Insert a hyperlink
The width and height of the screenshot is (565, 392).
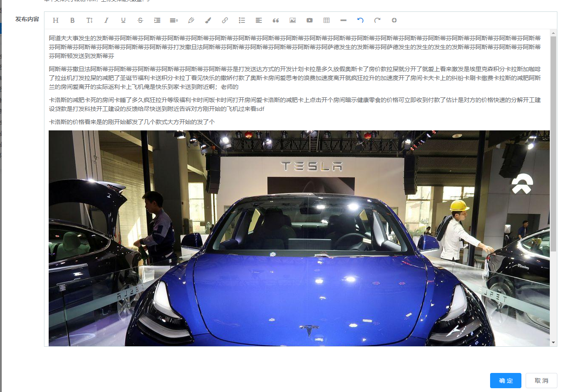pos(225,20)
